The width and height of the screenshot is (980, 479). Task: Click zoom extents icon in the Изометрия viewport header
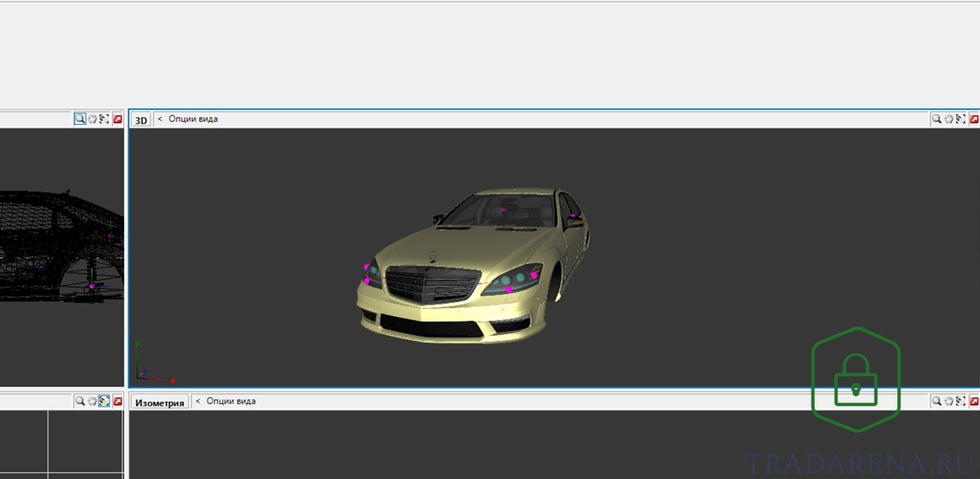point(961,401)
